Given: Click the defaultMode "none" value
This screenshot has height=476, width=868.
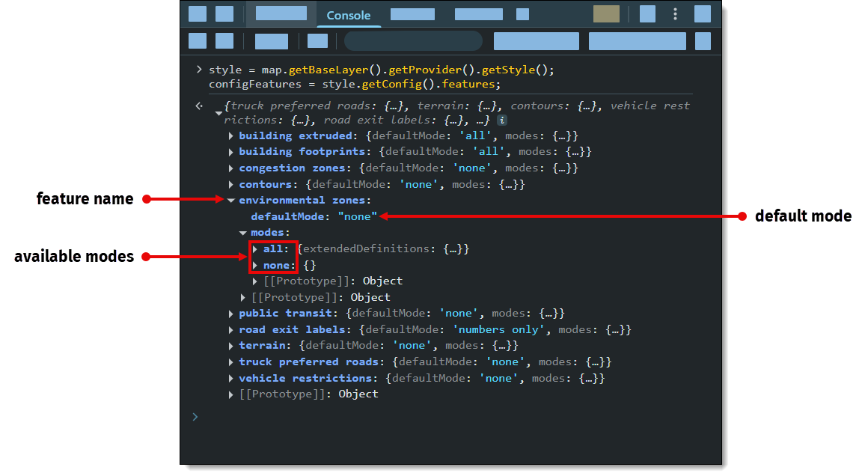Looking at the screenshot, I should coord(358,216).
